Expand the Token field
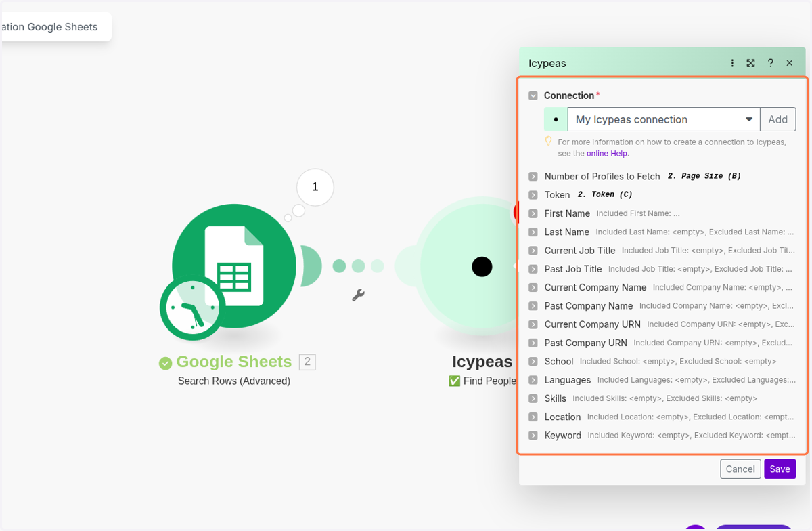The width and height of the screenshot is (812, 531). pos(533,195)
